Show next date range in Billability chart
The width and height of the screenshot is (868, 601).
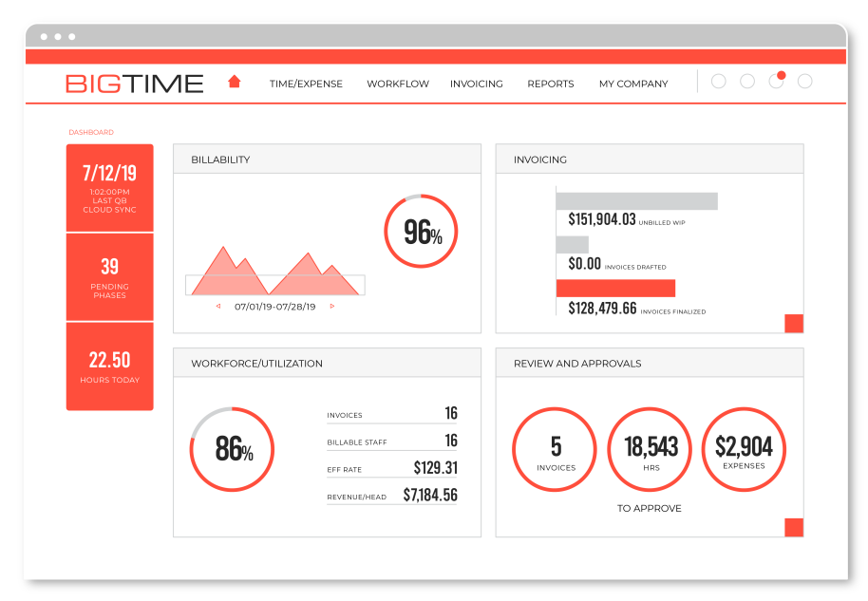(332, 306)
